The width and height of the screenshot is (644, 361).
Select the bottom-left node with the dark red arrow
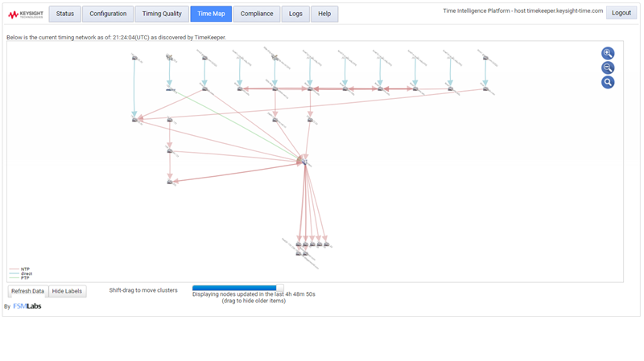170,182
